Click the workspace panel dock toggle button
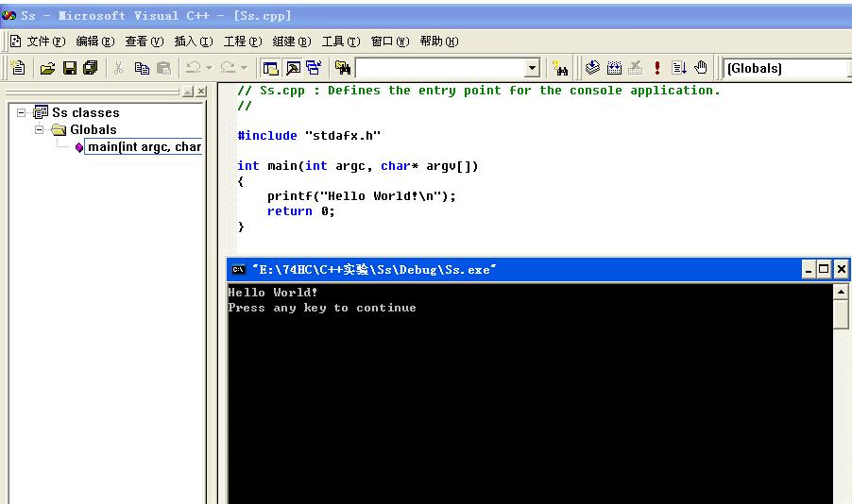852x504 pixels. (188, 92)
